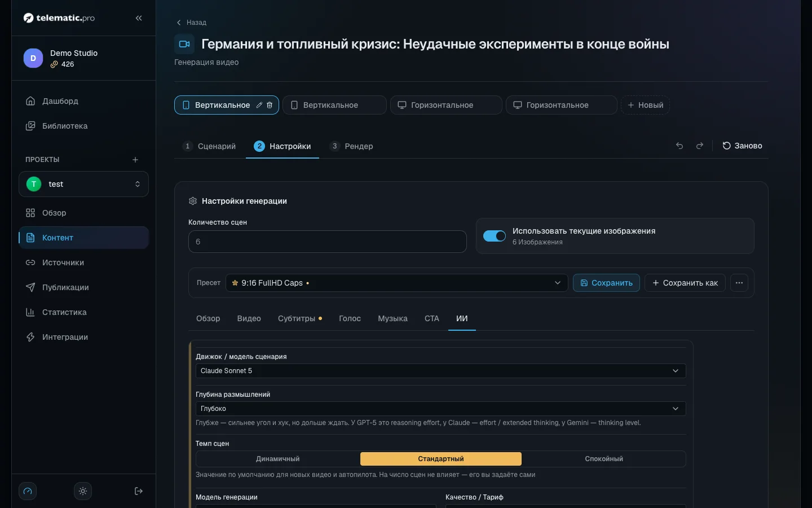Select Динамичный scene tempo
This screenshot has height=508, width=812.
point(278,459)
